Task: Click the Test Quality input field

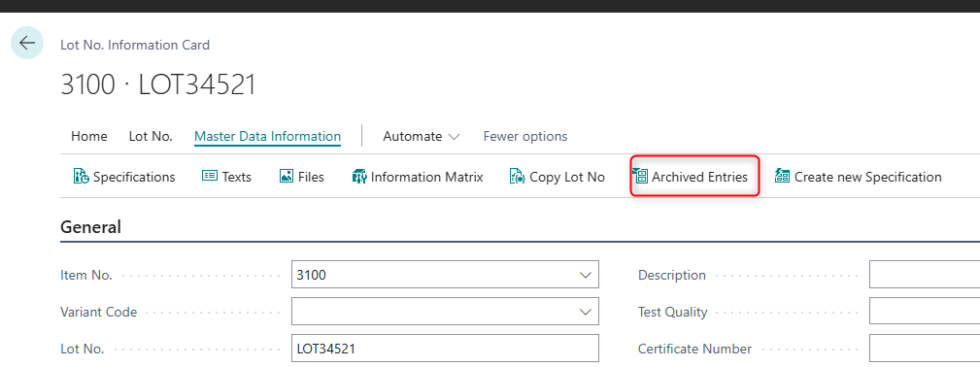Action: 925,312
